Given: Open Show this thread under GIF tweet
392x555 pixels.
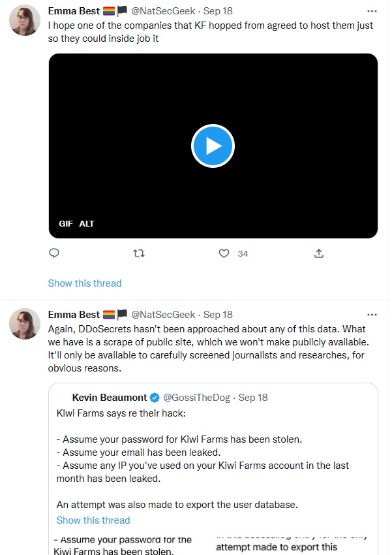Looking at the screenshot, I should (85, 283).
